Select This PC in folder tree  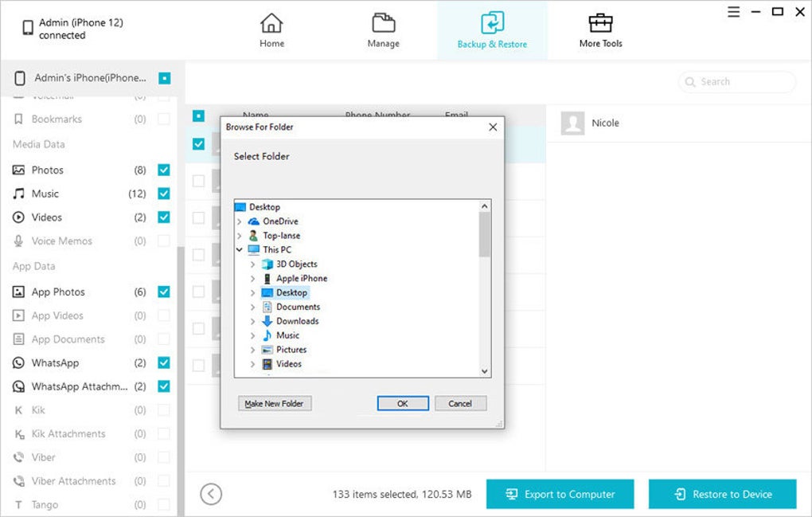tap(277, 249)
